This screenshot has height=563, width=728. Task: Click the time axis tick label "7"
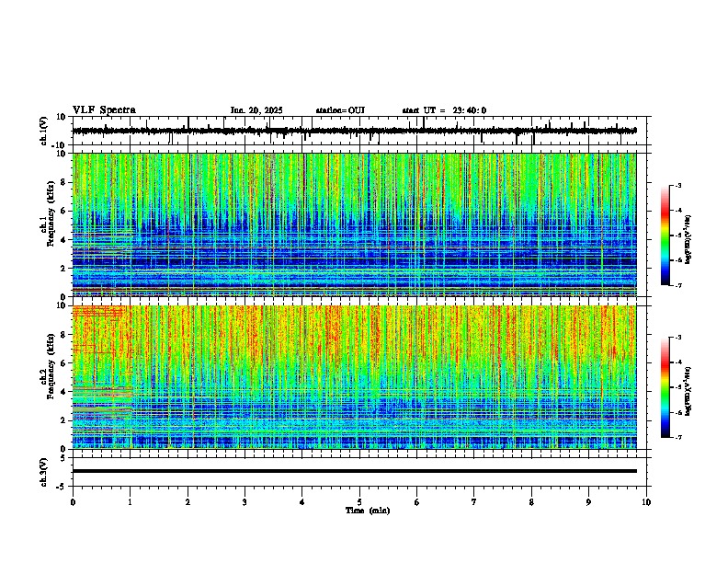474,502
